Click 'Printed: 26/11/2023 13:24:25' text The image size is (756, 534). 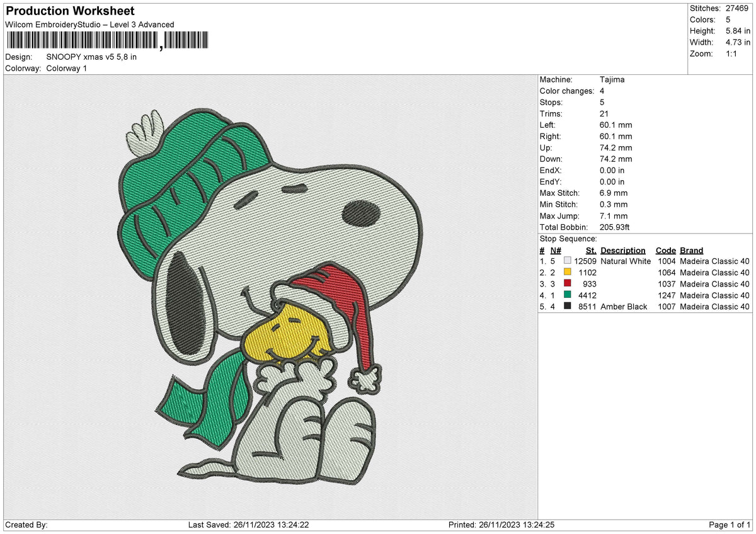click(501, 525)
